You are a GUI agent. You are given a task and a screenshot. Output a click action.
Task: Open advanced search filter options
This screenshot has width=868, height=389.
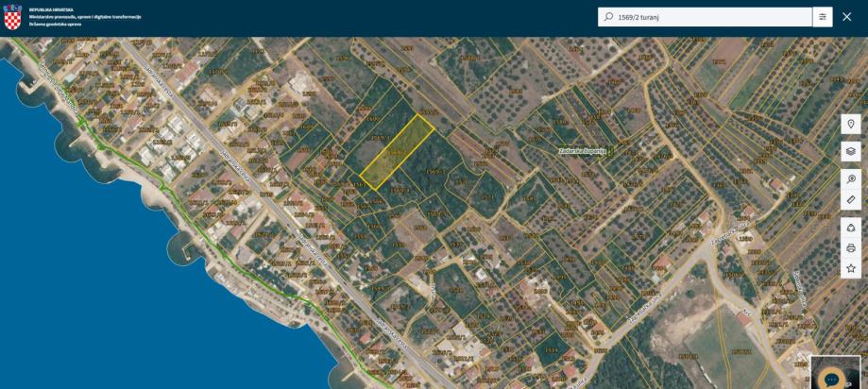coord(823,17)
